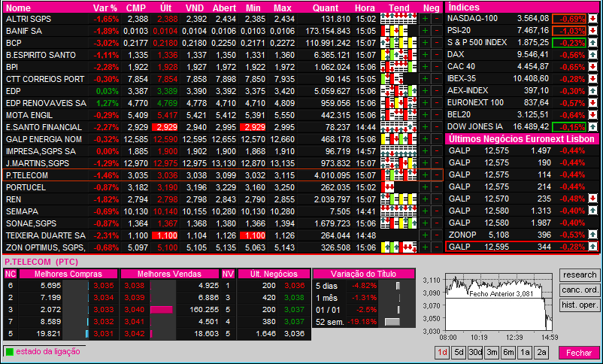The width and height of the screenshot is (603, 364).
Task: Click the IBEX-35 index name
Action: pos(462,78)
